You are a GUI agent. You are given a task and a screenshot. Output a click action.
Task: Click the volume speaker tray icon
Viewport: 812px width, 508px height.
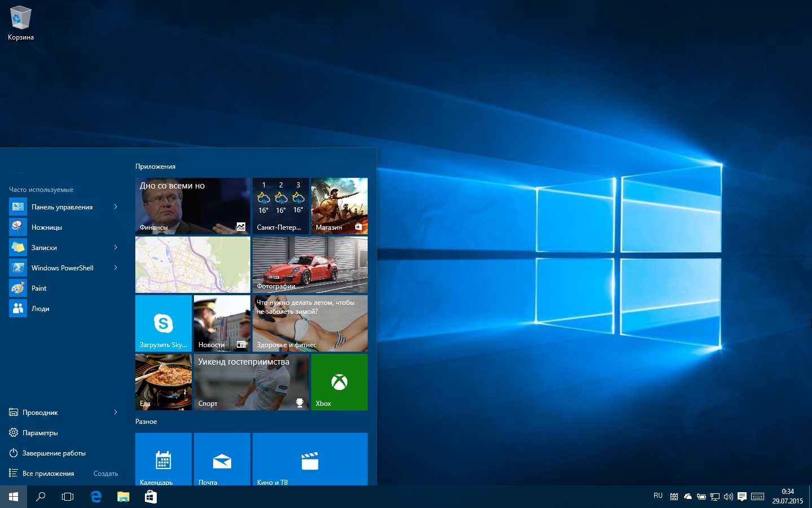click(x=728, y=497)
